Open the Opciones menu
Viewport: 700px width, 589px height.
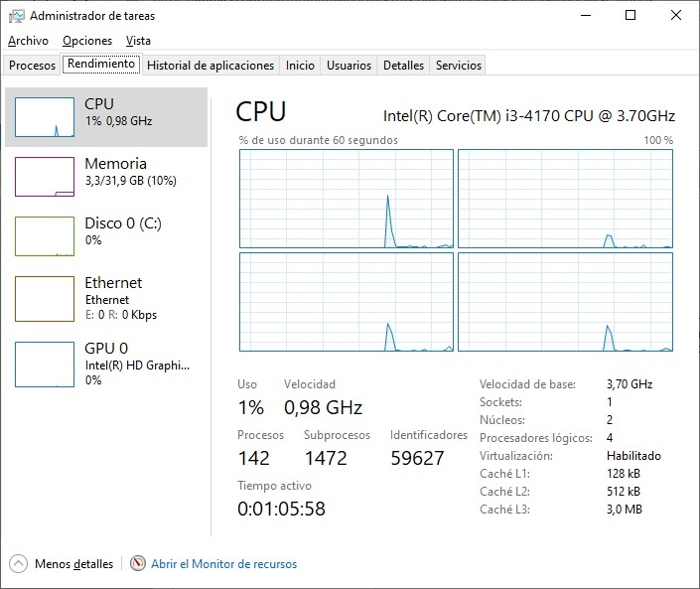87,41
